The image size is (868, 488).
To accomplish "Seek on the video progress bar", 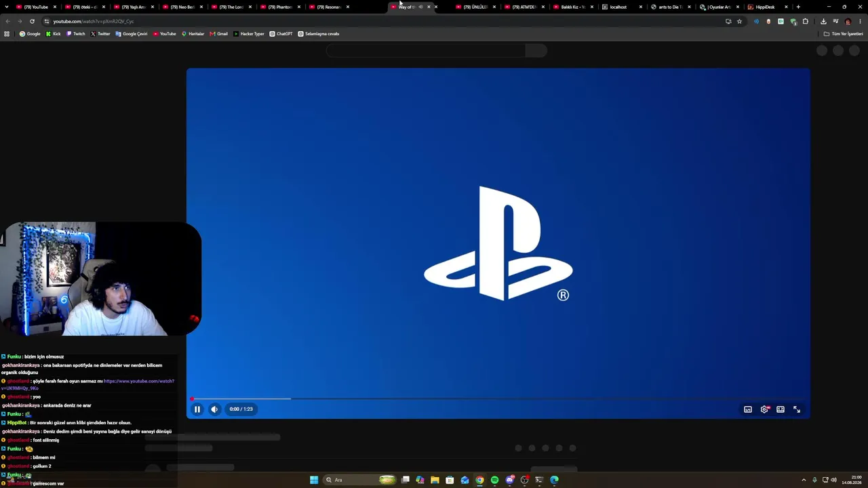I will pos(498,399).
